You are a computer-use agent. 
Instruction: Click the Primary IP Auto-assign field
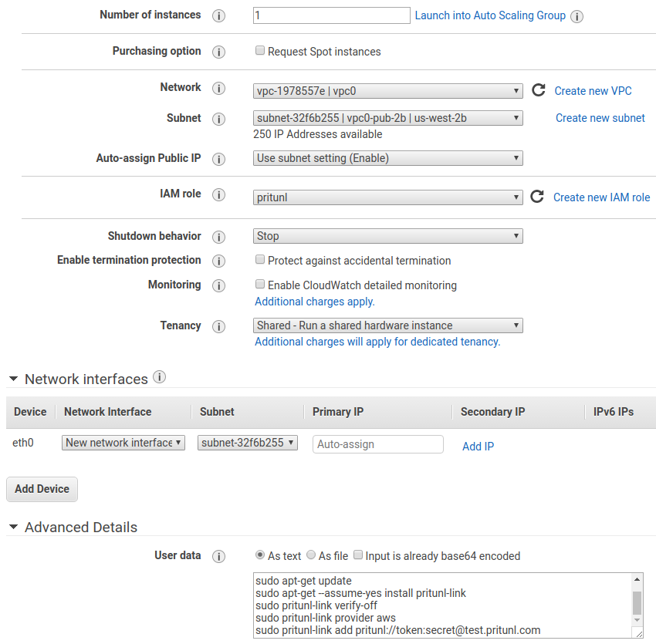(x=378, y=444)
